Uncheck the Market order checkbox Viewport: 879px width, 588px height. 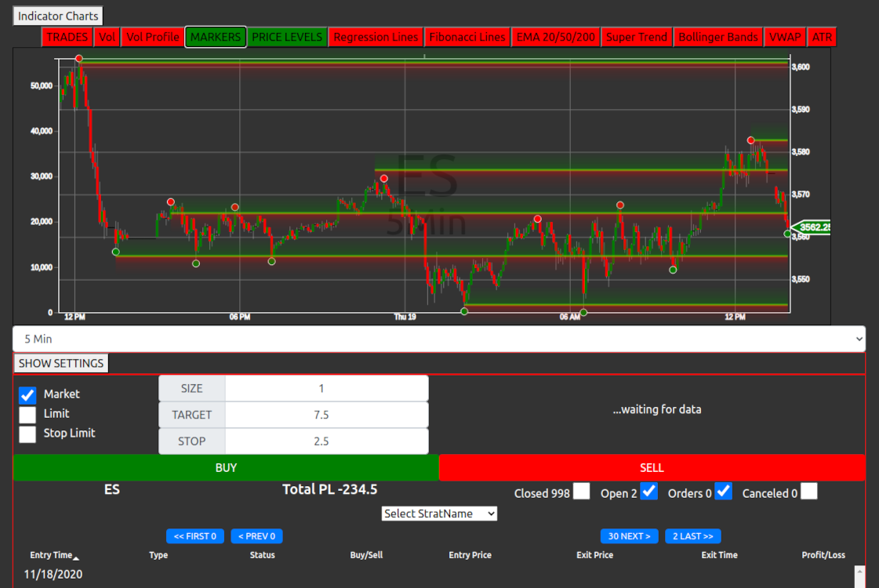click(27, 394)
